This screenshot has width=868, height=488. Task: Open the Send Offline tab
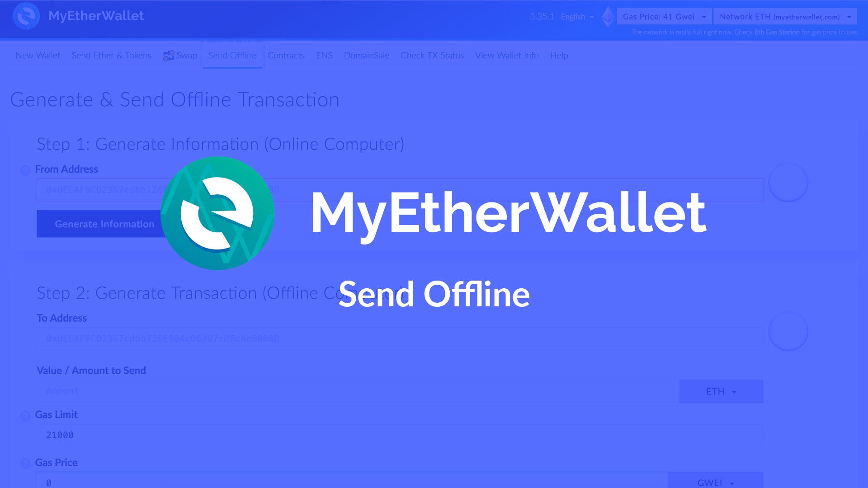232,55
